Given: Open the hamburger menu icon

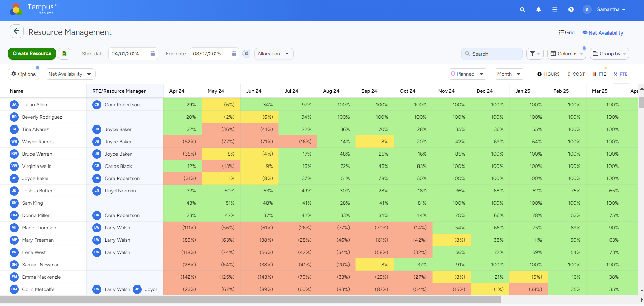Looking at the screenshot, I should [x=555, y=10].
